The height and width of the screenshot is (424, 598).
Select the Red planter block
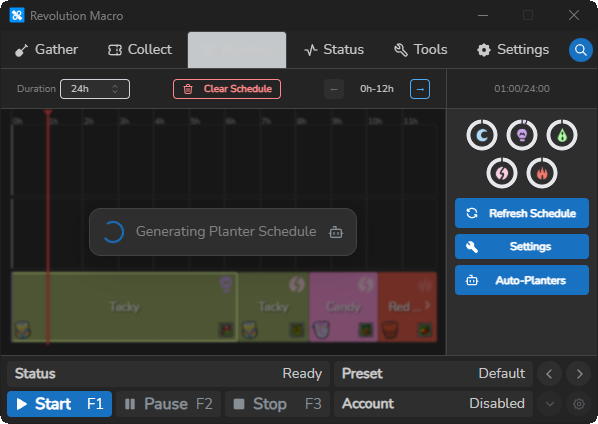[x=407, y=307]
